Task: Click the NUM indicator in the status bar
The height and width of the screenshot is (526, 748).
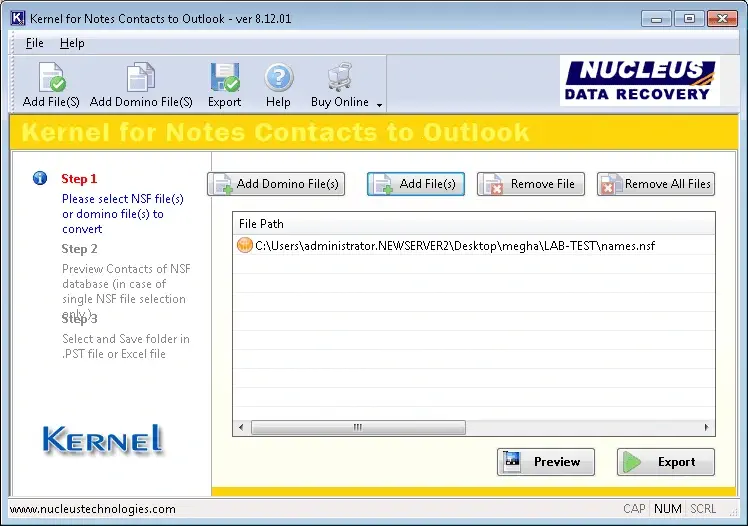Action: click(667, 509)
